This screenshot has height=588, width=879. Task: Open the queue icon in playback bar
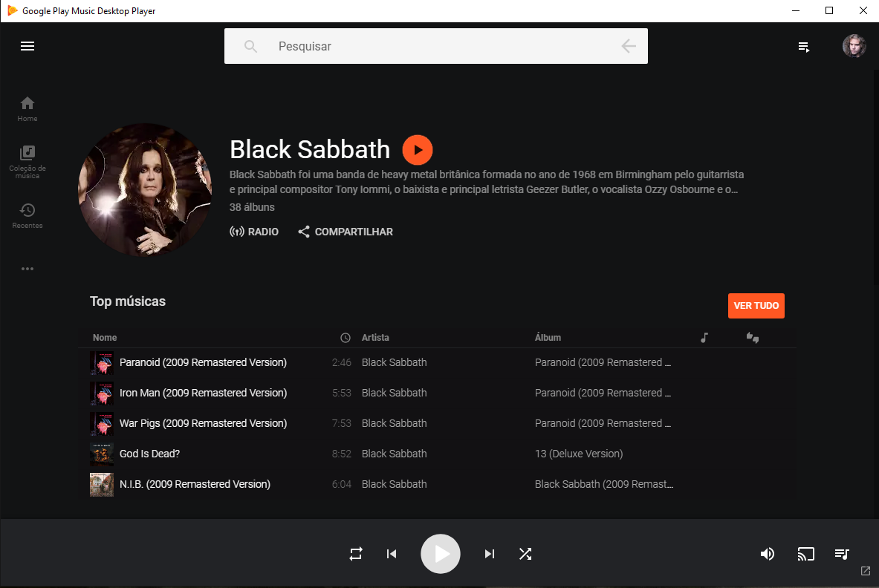842,554
